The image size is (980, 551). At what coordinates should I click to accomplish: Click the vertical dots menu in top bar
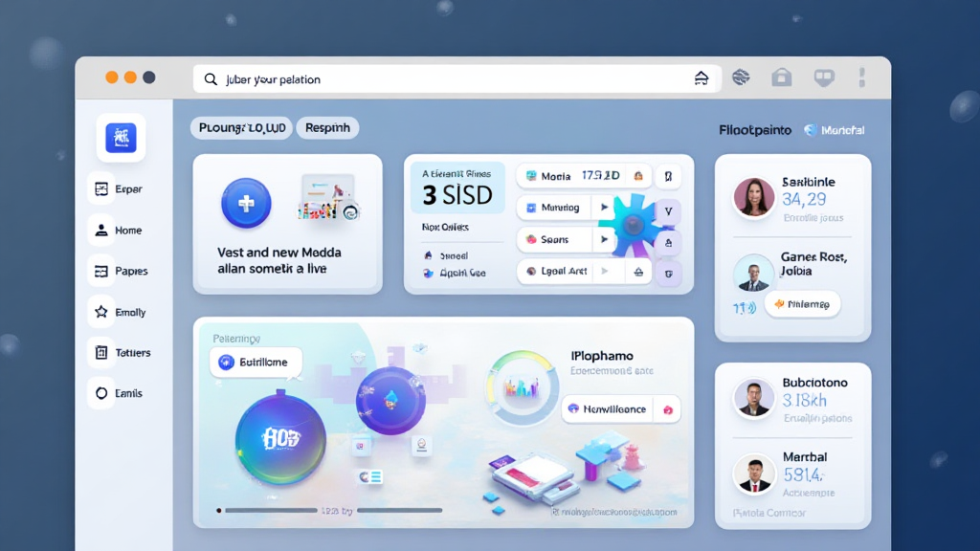[861, 78]
